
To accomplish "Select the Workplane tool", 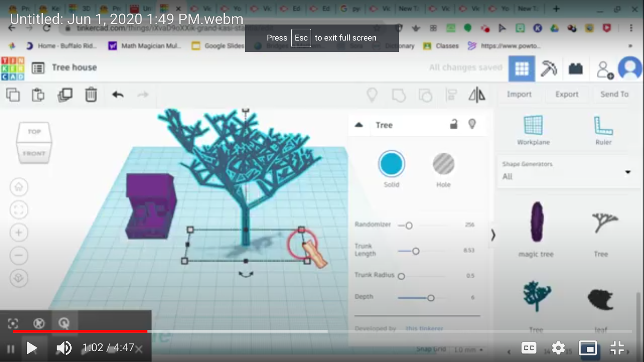I will coord(534,131).
